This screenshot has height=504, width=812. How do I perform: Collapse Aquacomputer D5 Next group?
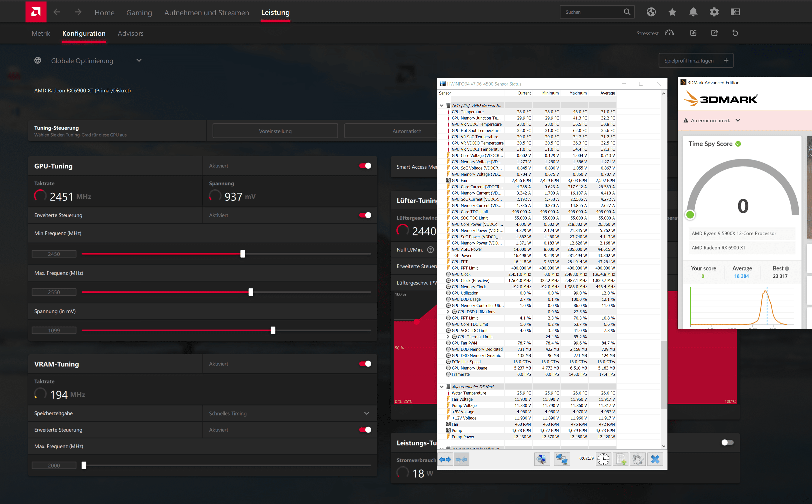click(442, 387)
